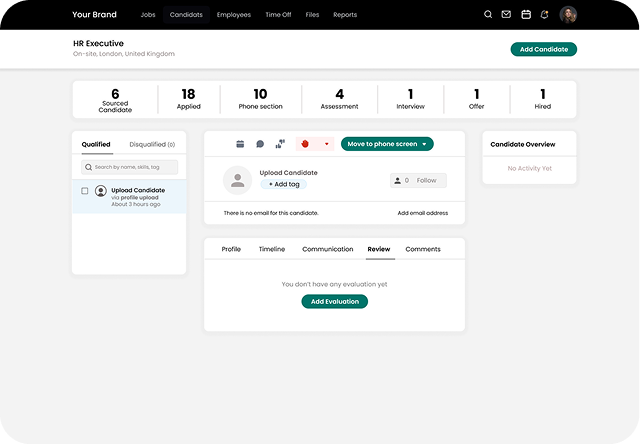
Task: Select the Applied stage count
Action: coord(189,100)
